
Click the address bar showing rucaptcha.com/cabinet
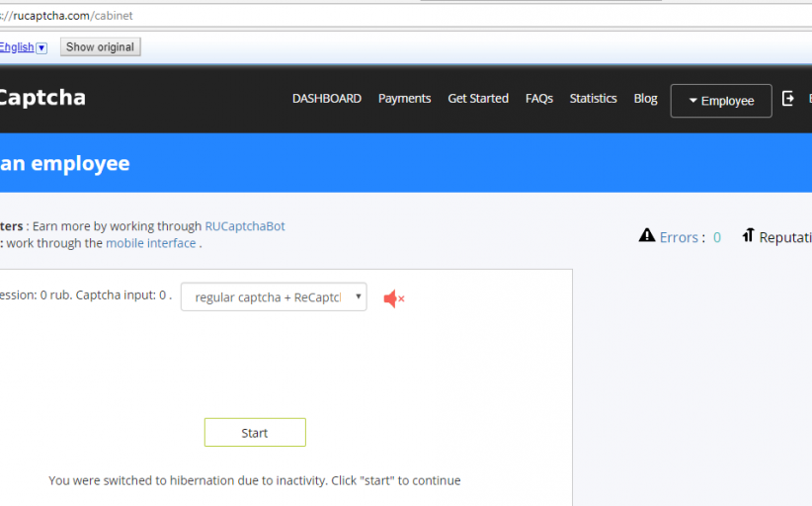coord(296,16)
